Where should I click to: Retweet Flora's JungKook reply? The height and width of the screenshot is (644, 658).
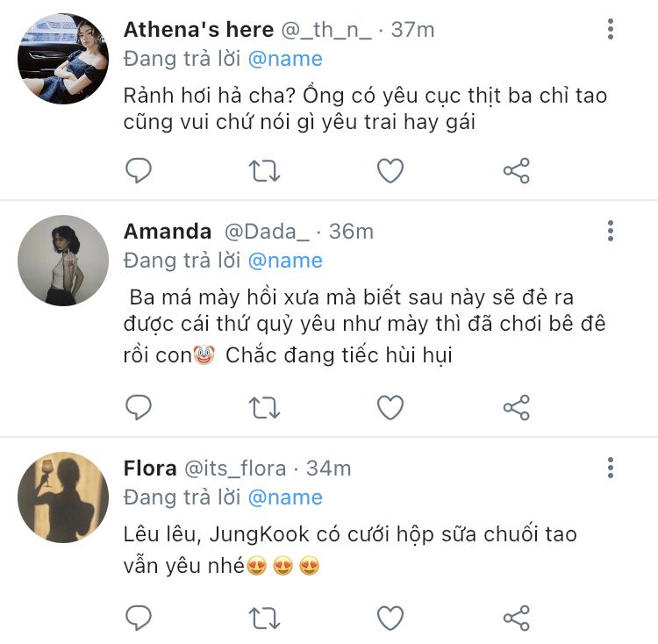[264, 618]
